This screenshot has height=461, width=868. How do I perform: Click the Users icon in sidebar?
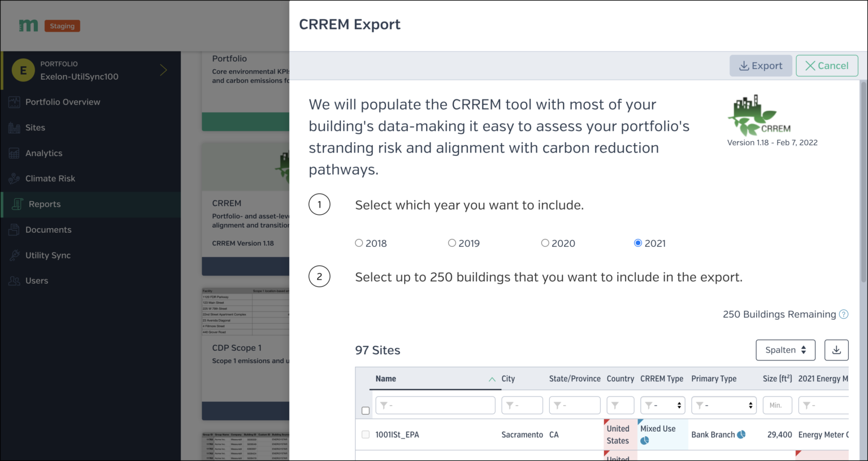[14, 281]
